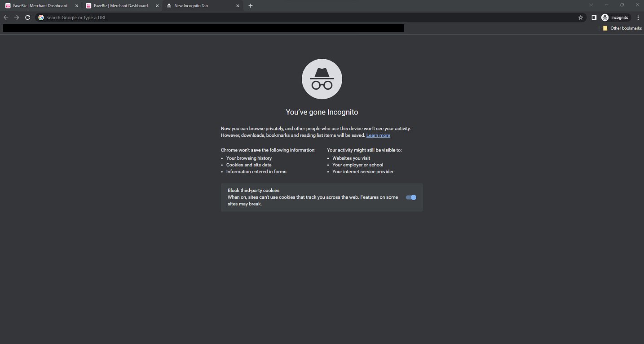The image size is (644, 344).
Task: Click the Incognito profile button
Action: tap(616, 17)
